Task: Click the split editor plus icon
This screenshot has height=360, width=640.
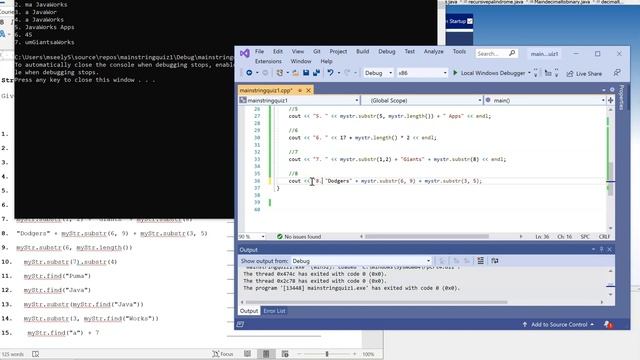Action: pos(611,100)
